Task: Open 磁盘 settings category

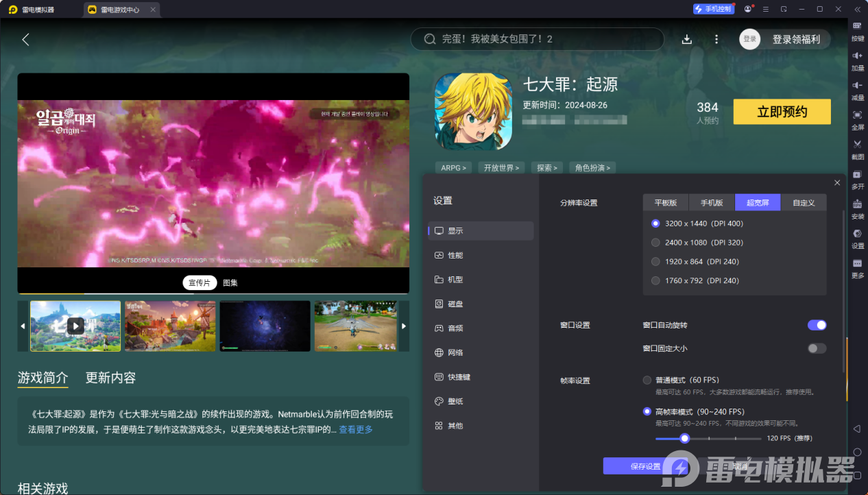Action: pos(481,304)
